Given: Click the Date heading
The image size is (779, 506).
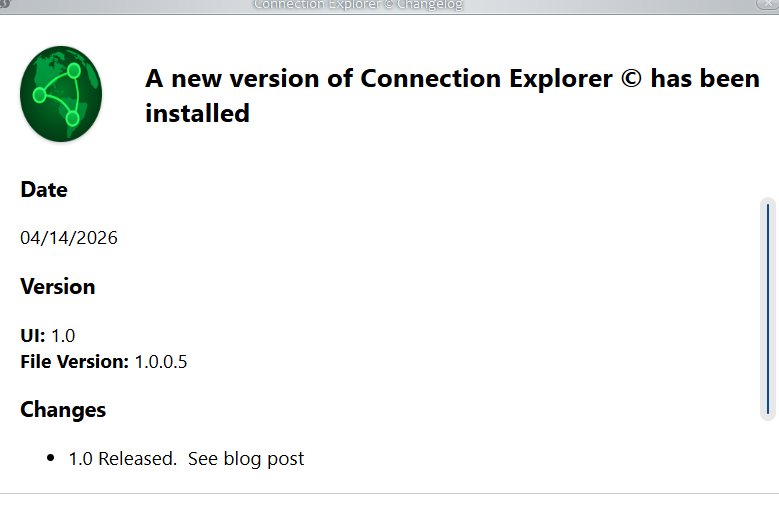Looking at the screenshot, I should [x=44, y=189].
